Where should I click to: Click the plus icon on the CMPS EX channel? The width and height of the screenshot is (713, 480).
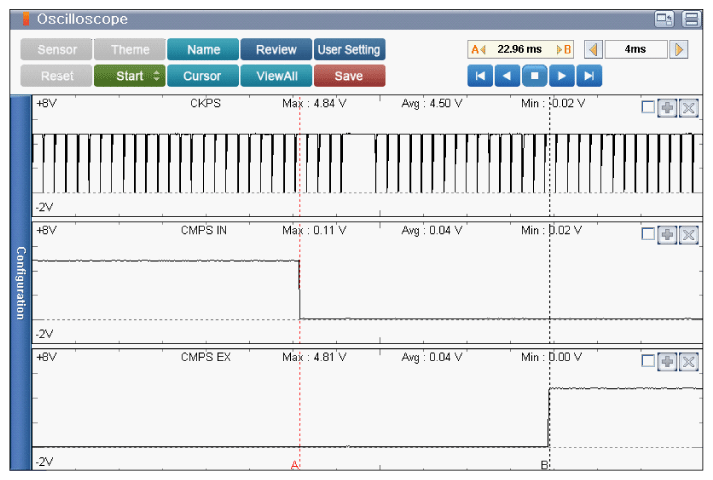pyautogui.click(x=667, y=361)
